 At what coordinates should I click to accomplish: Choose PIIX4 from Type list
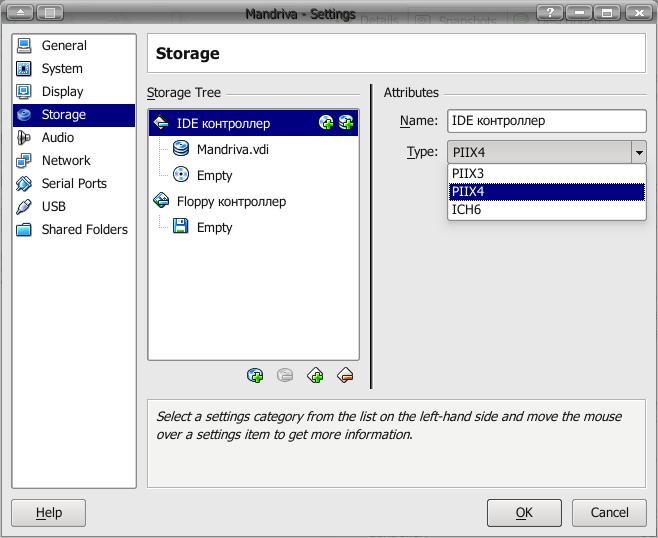point(547,191)
